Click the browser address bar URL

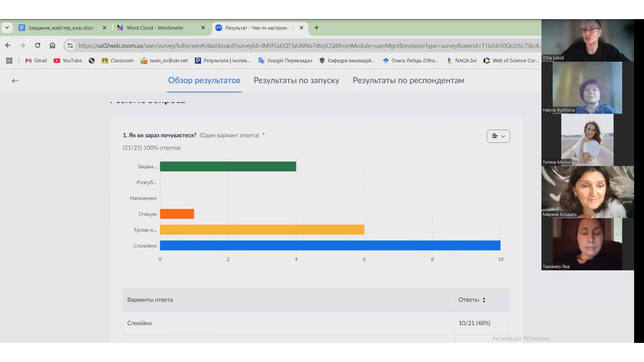[309, 45]
